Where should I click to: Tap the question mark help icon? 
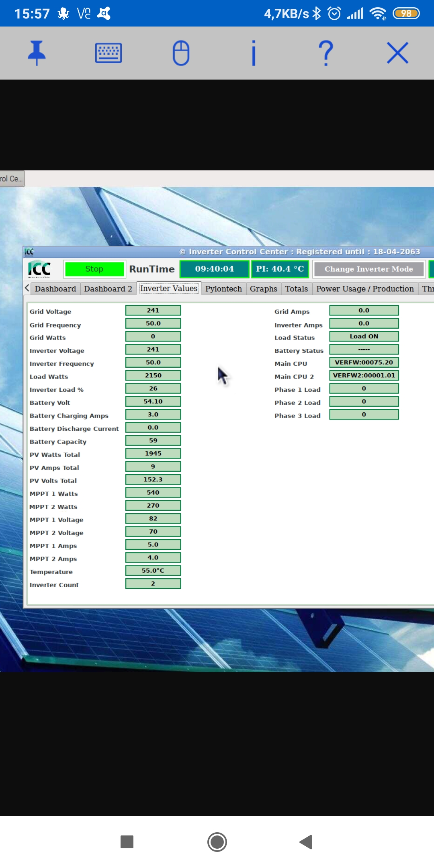[x=325, y=53]
